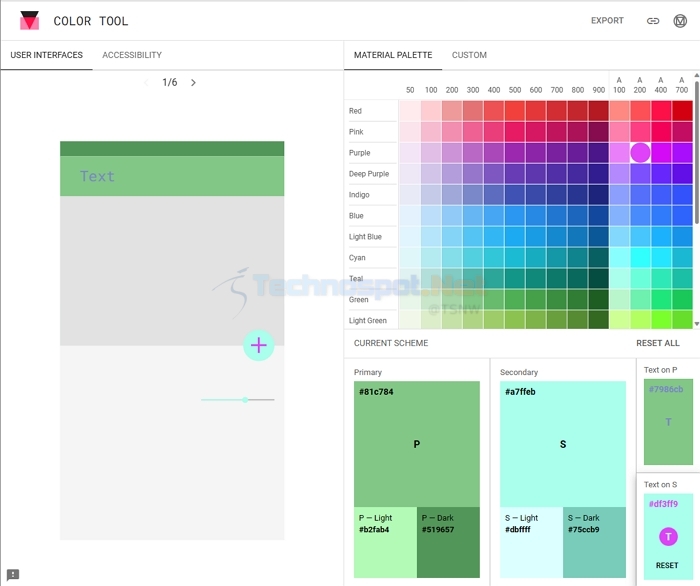700x586 pixels.
Task: Click the 'CURRENT SCHEME' heading
Action: click(x=391, y=343)
